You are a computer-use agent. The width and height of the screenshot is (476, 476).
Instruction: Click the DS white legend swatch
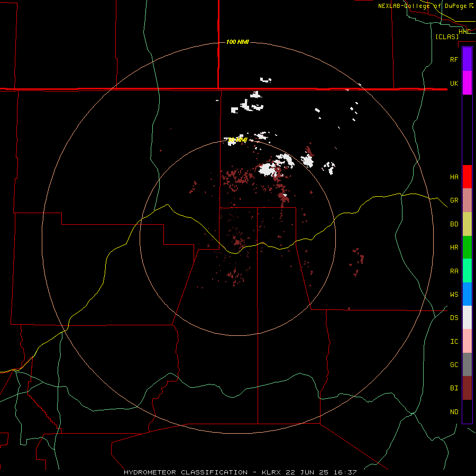tap(467, 317)
